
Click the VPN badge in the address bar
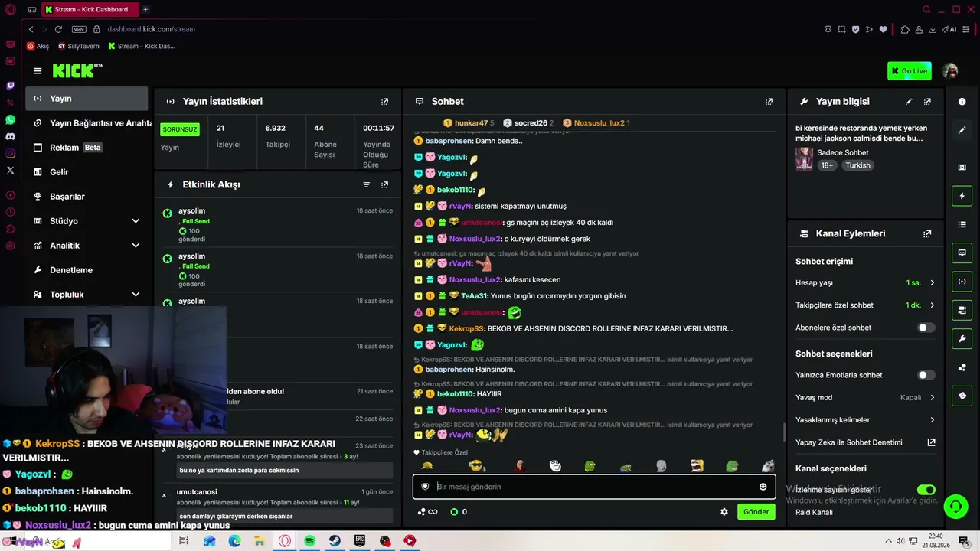79,29
